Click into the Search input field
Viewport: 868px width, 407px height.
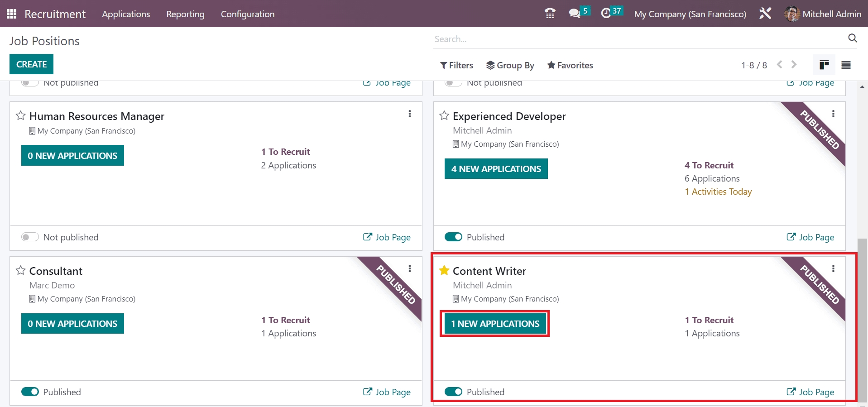pyautogui.click(x=634, y=39)
